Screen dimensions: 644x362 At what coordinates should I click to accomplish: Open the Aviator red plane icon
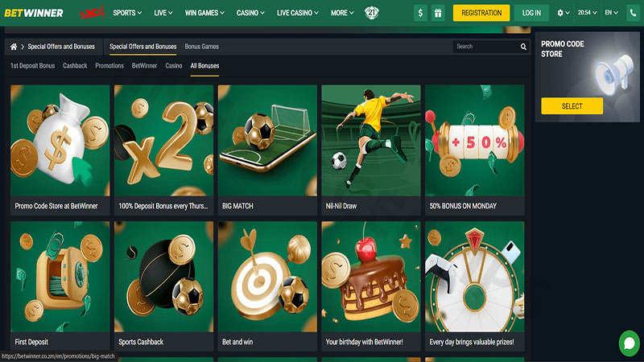[x=92, y=13]
